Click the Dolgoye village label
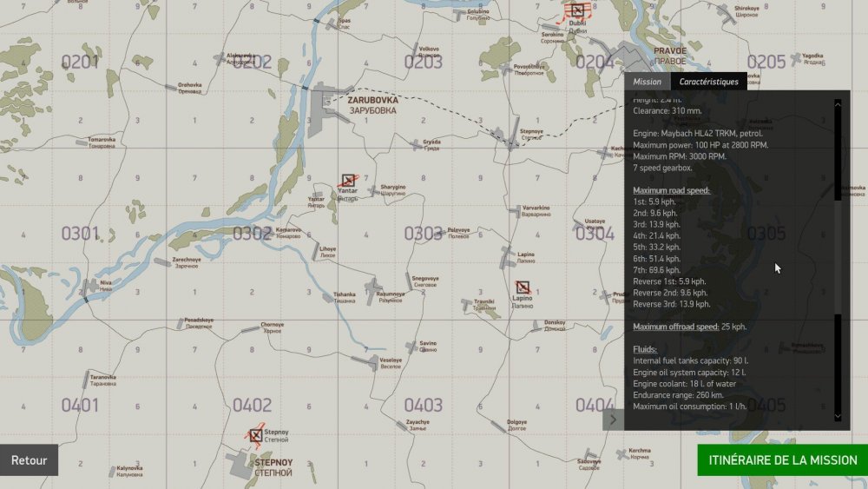 coord(517,425)
